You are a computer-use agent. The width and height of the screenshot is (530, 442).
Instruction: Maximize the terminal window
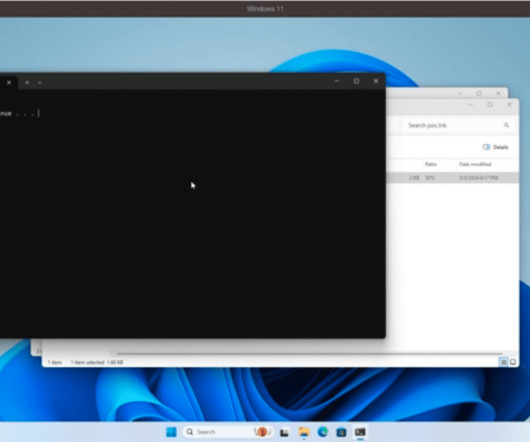point(356,81)
